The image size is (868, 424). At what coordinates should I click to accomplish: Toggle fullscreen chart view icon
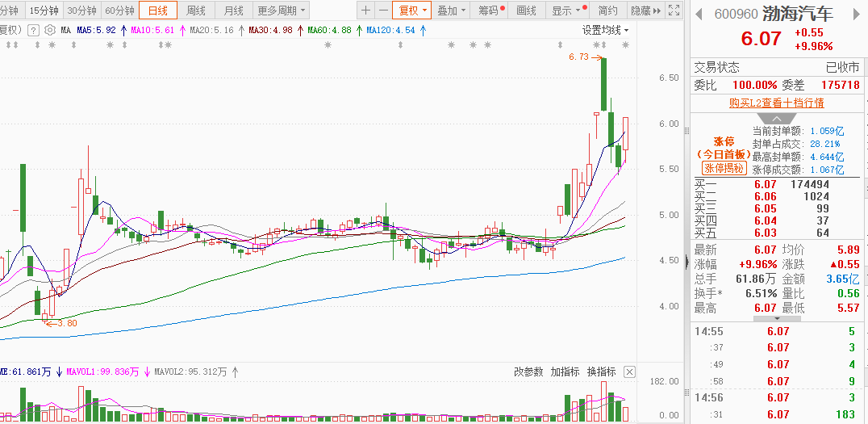pos(674,10)
